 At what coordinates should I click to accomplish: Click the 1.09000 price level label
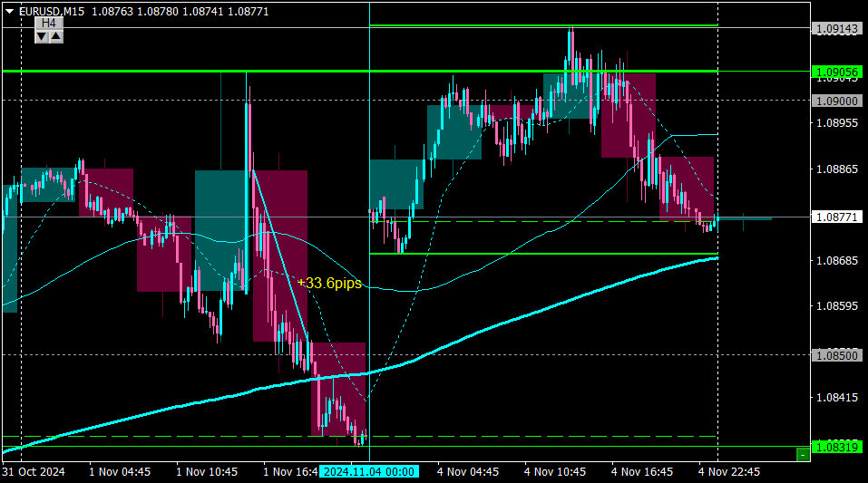click(x=837, y=101)
